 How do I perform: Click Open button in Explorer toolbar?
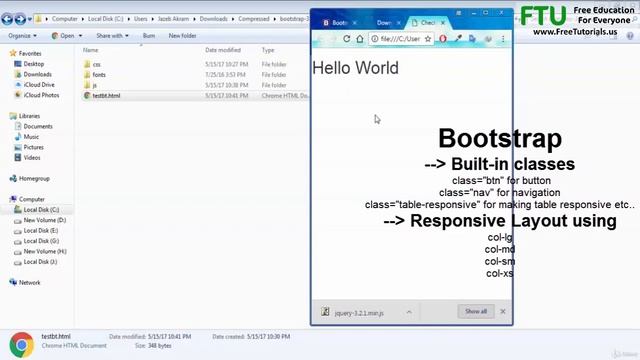[63, 36]
